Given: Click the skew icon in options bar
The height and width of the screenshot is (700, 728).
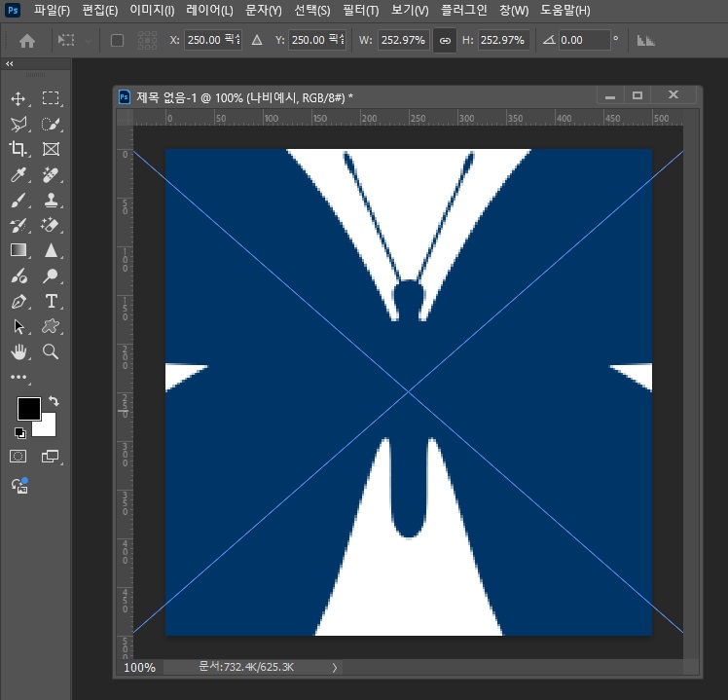Looking at the screenshot, I should tap(646, 41).
